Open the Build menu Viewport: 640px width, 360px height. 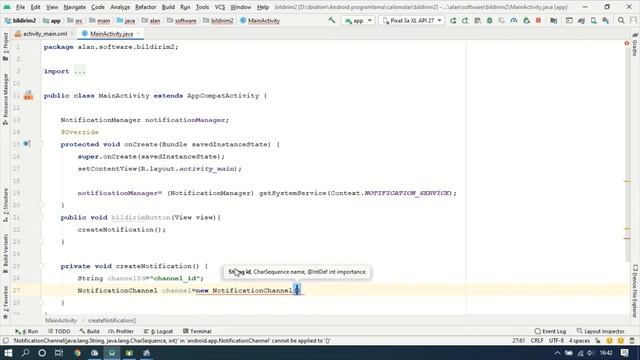tap(168, 7)
